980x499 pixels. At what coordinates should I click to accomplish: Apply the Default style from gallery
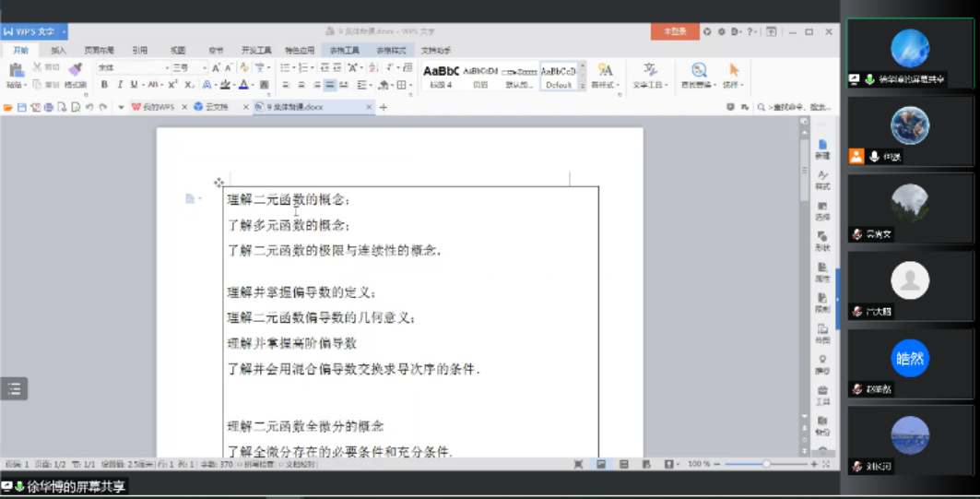[558, 76]
